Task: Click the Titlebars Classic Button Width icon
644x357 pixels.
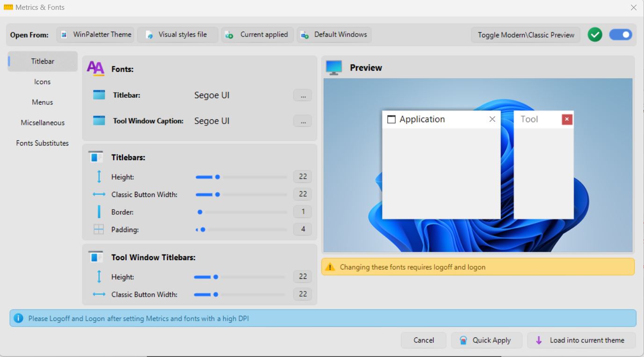Action: (x=99, y=194)
